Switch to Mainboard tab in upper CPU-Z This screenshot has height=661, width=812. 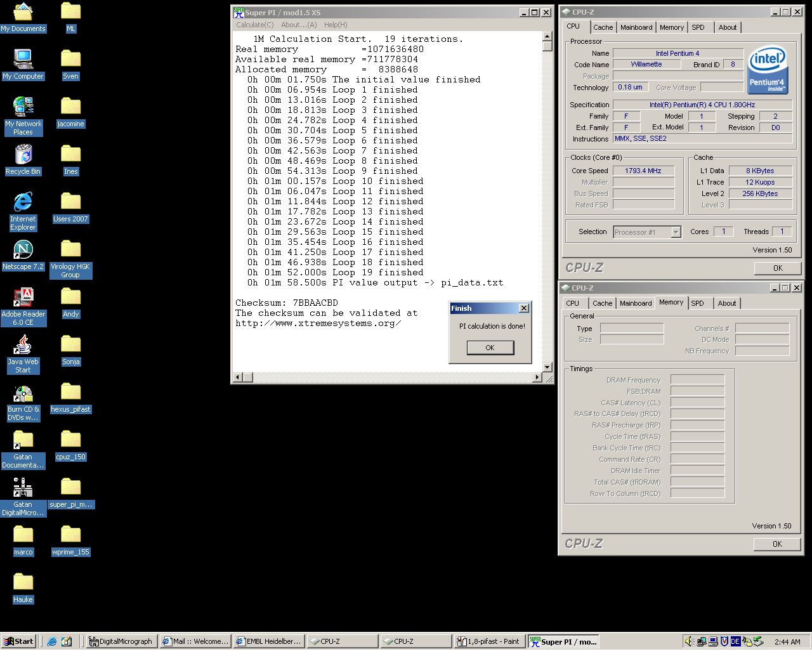(x=636, y=27)
